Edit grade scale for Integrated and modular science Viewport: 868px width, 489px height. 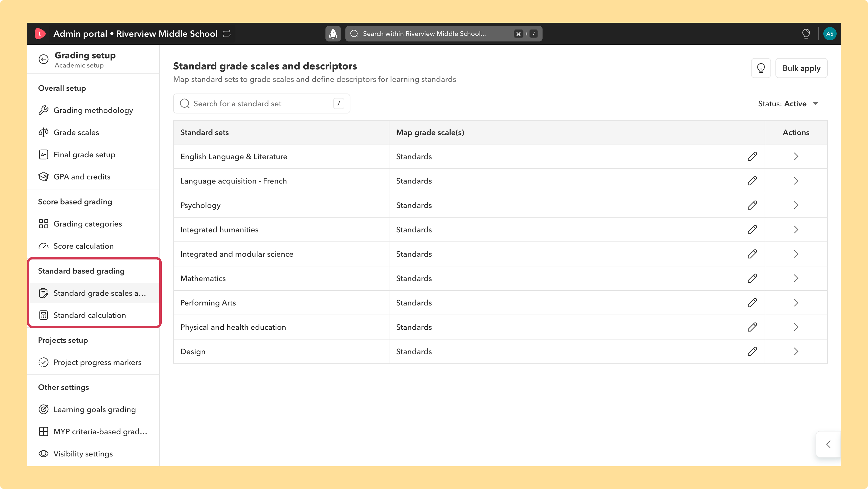[x=752, y=254]
